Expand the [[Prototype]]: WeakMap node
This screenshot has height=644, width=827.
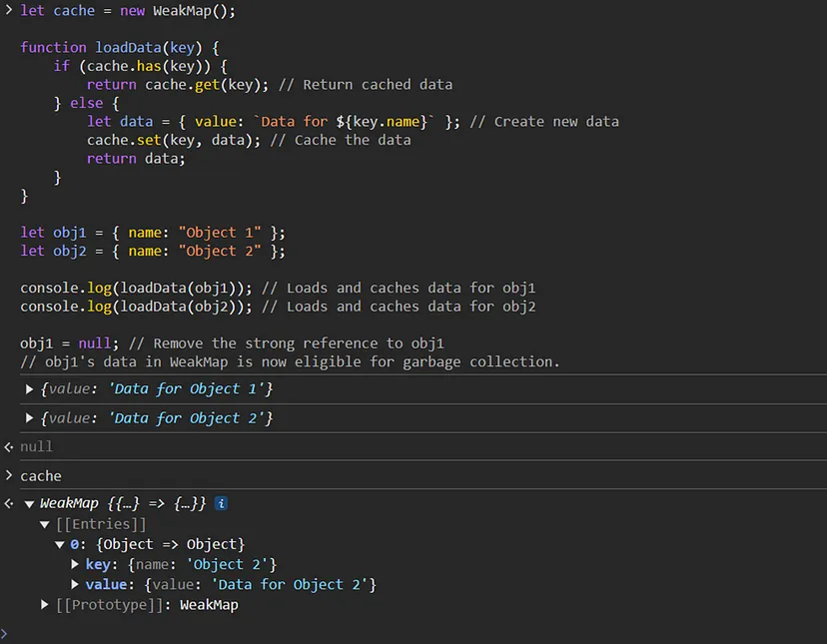[45, 604]
